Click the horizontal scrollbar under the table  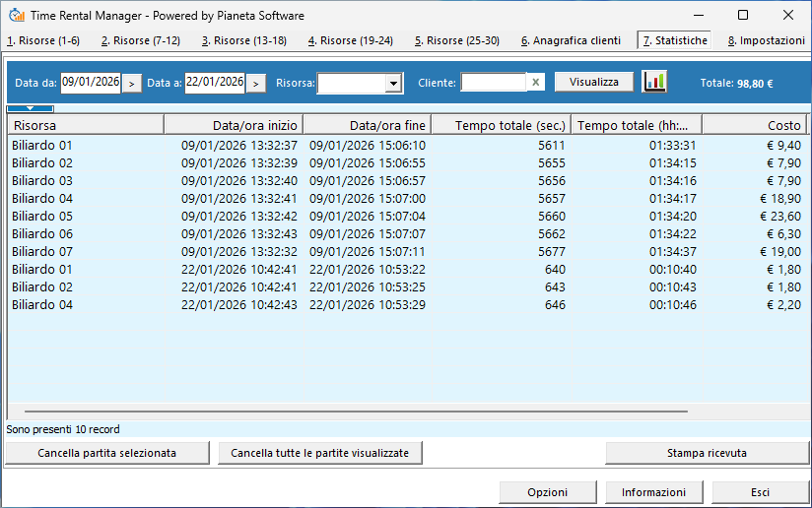tap(394, 412)
